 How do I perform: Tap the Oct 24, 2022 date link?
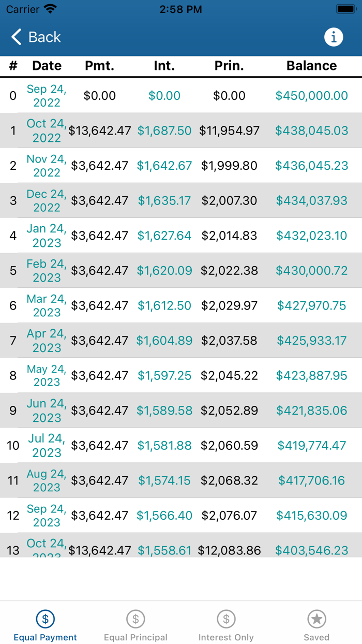47,130
